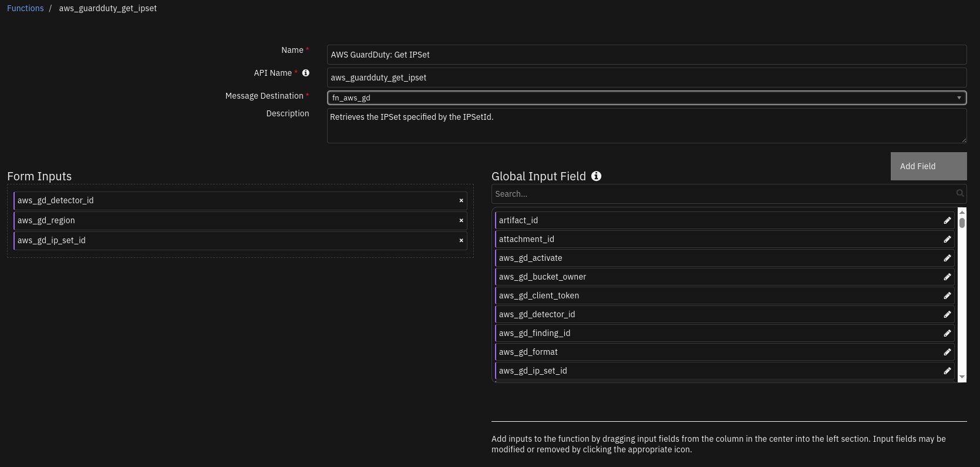Viewport: 980px width, 467px height.
Task: Select attachment_id in global field list
Action: click(725, 239)
